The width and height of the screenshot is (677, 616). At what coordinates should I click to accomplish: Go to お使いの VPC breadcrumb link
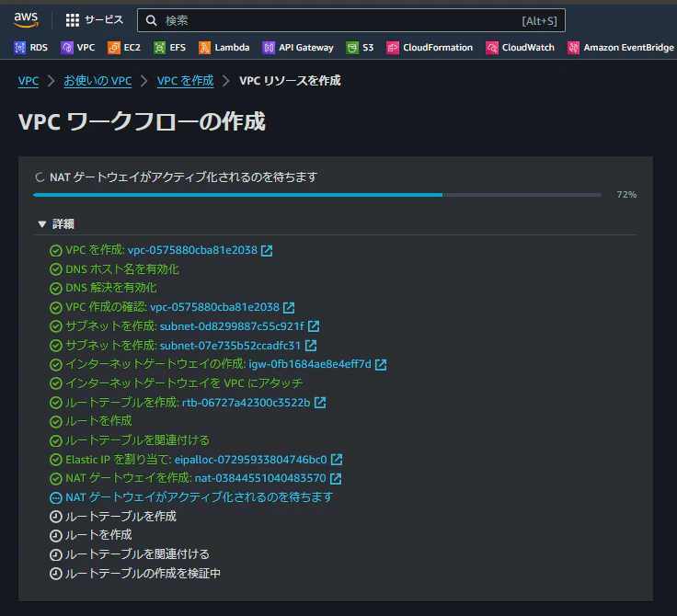[x=98, y=81]
